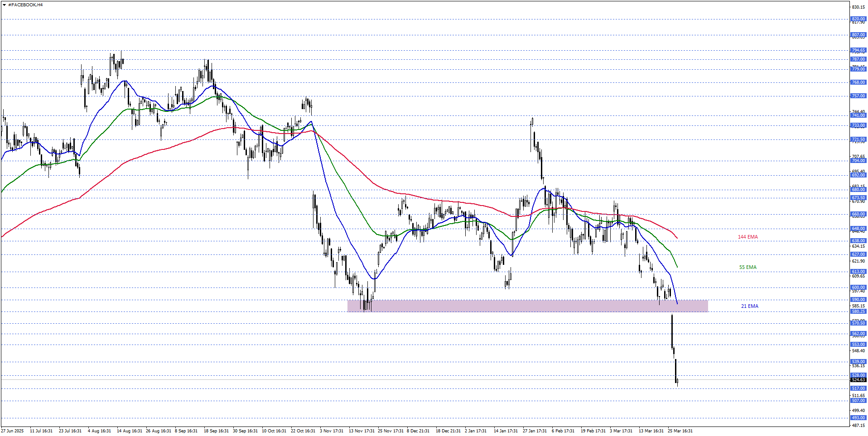Click the 553.00 price level label
Image resolution: width=868 pixels, height=436 pixels.
point(858,345)
